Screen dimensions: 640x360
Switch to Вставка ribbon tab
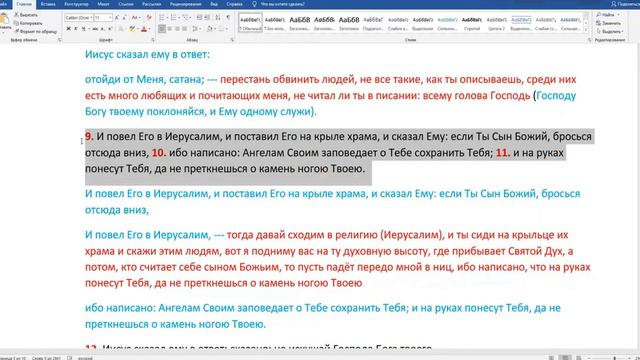48,4
